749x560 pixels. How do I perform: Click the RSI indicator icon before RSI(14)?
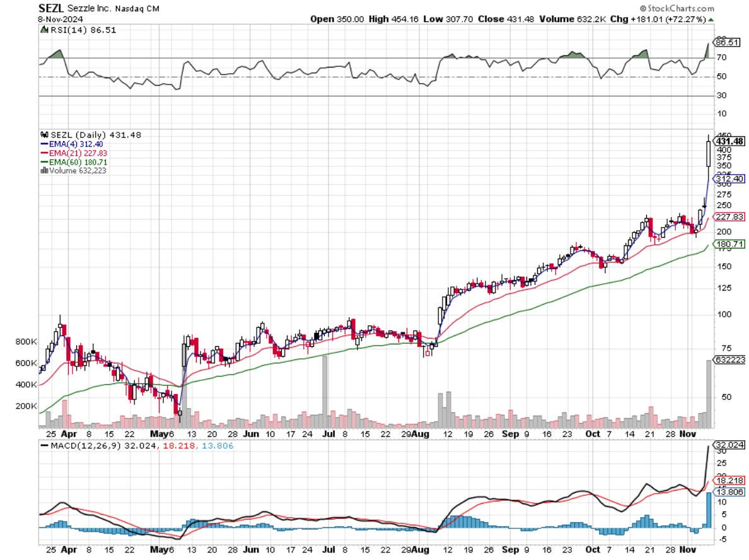click(x=44, y=30)
